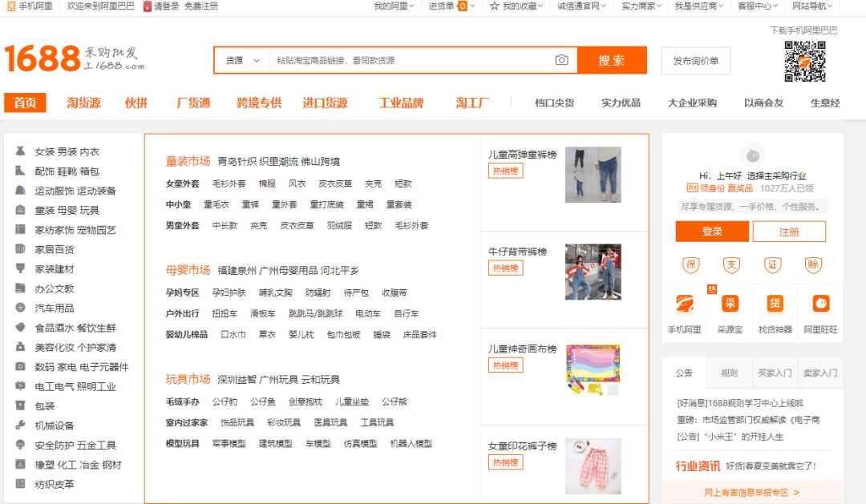Click the 保 shield guarantee icon

(x=690, y=264)
